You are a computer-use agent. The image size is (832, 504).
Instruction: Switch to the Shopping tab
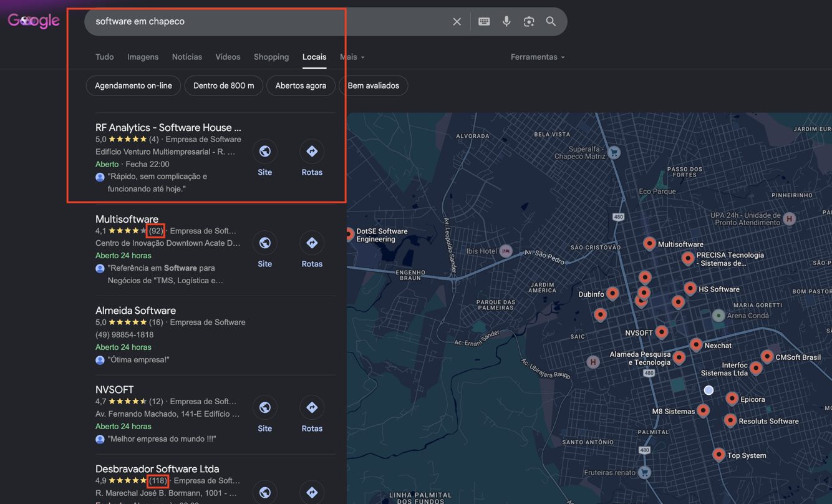coord(271,57)
